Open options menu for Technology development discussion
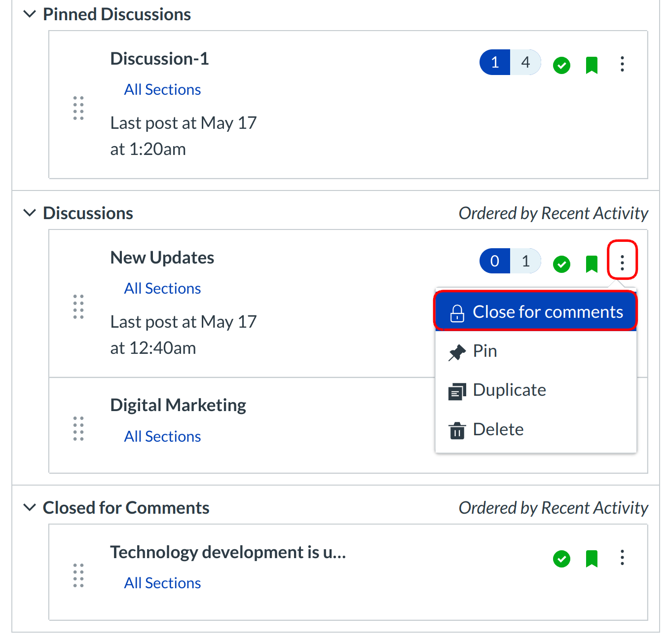Viewport: 667px width, 644px height. [622, 558]
